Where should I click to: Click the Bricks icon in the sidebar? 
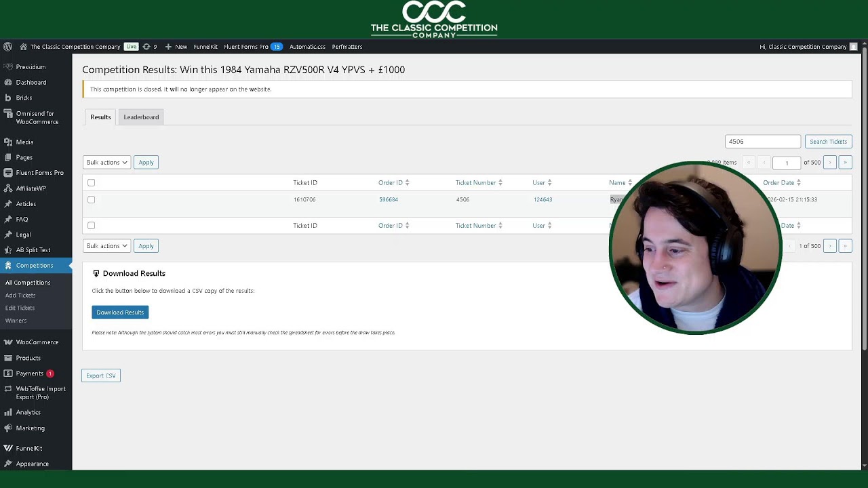tap(8, 98)
